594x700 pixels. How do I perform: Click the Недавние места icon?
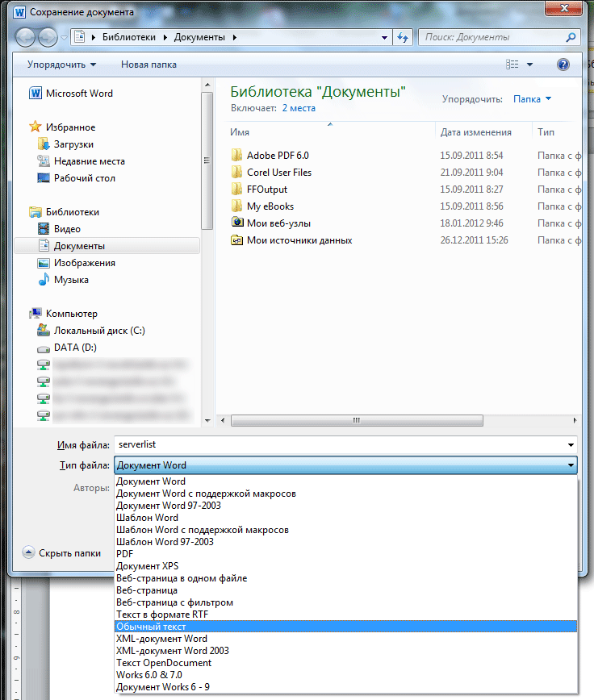coord(44,160)
